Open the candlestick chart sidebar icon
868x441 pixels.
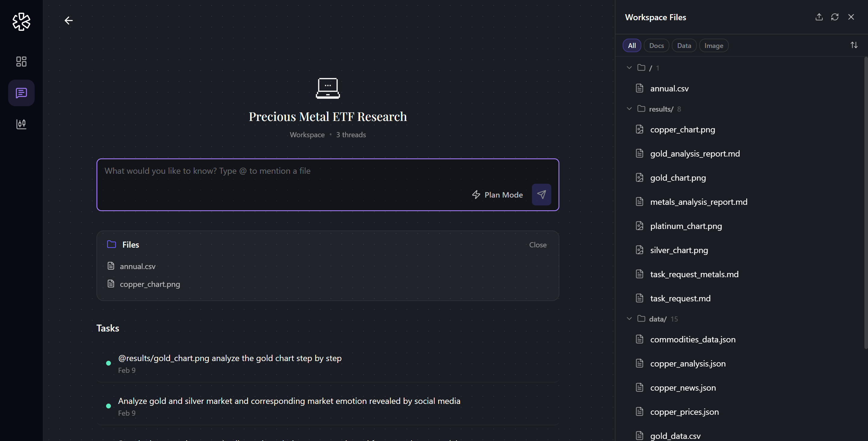click(21, 124)
